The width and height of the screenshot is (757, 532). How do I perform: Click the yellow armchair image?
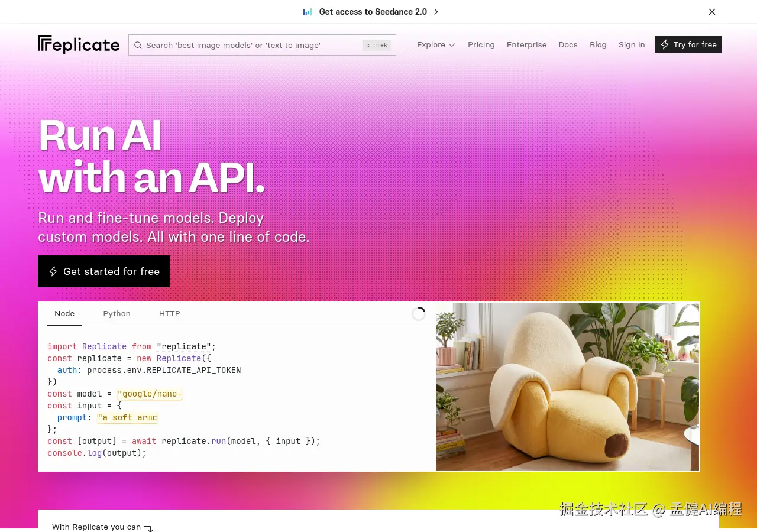[x=568, y=386]
